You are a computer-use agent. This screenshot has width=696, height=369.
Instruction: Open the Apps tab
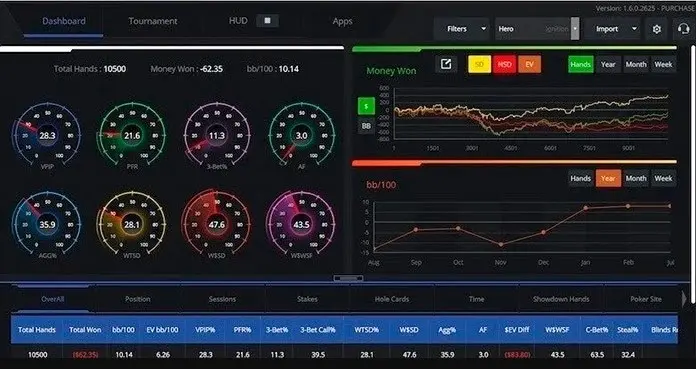point(342,21)
